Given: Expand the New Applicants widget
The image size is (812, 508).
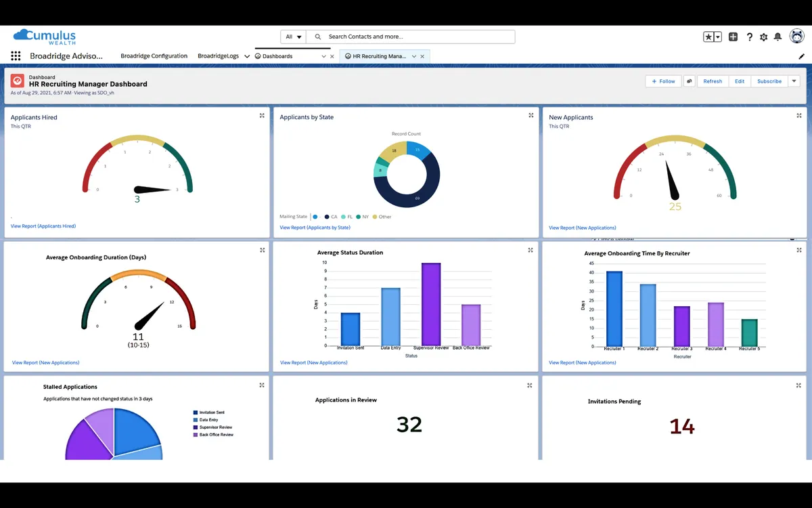Looking at the screenshot, I should 799,116.
